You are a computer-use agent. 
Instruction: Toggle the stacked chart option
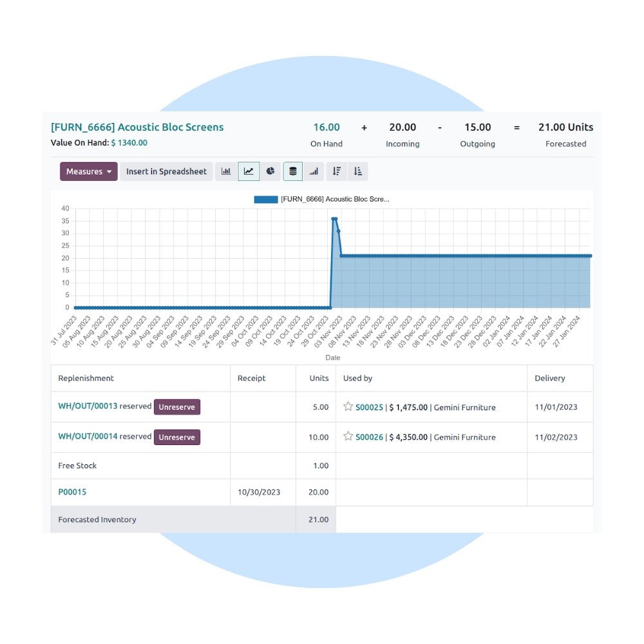[293, 171]
